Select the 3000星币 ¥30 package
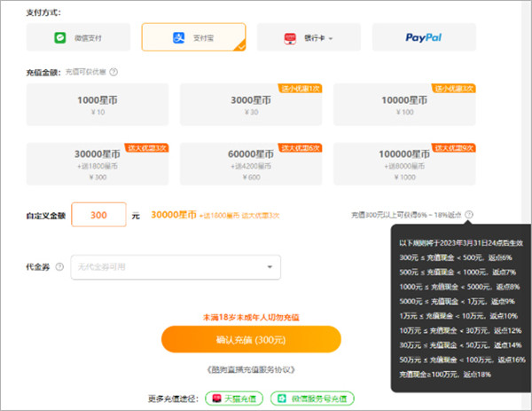Screen dimensions: 532x411 click(x=252, y=104)
